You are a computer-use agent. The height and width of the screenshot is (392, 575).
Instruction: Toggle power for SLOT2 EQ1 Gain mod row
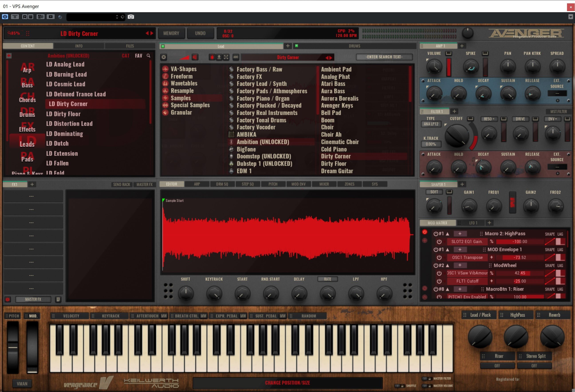[439, 242]
